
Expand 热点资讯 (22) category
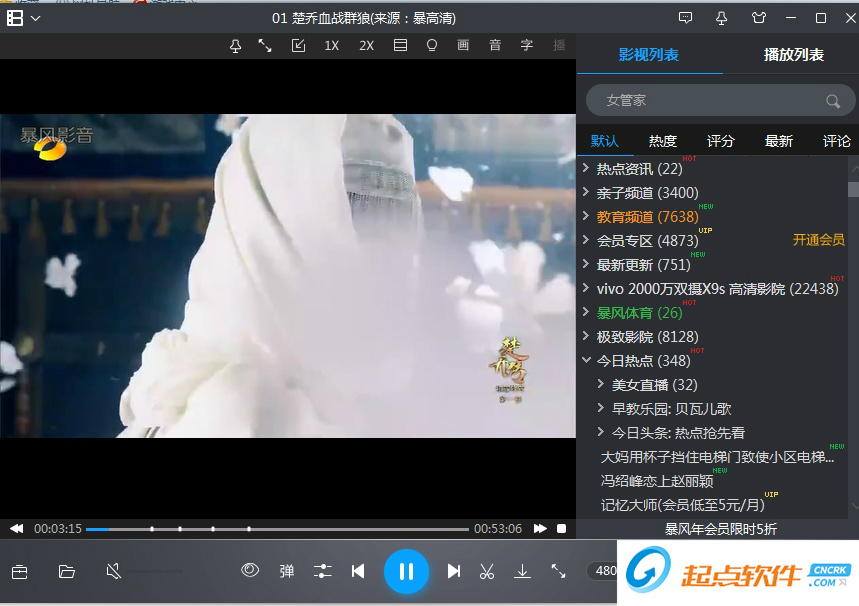[x=586, y=168]
